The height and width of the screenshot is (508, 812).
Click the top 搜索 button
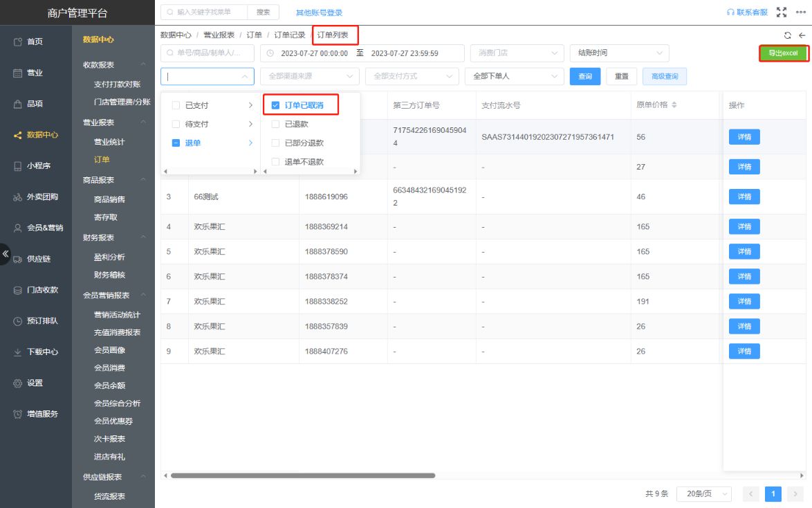click(x=263, y=12)
